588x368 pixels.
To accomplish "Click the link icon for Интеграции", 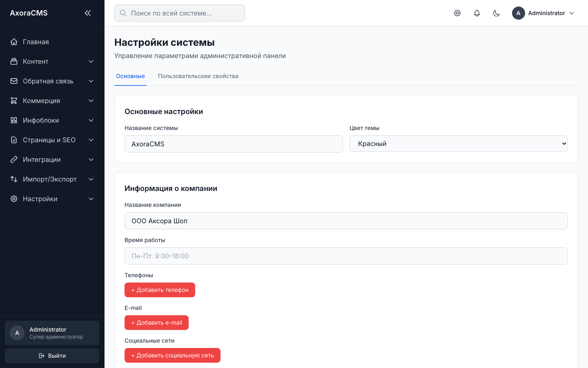I will [14, 159].
